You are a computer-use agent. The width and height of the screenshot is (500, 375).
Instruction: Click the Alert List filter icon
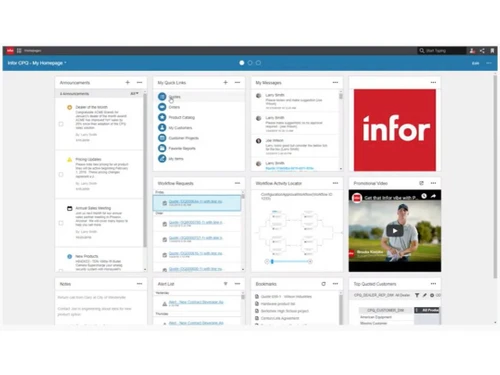(225, 284)
